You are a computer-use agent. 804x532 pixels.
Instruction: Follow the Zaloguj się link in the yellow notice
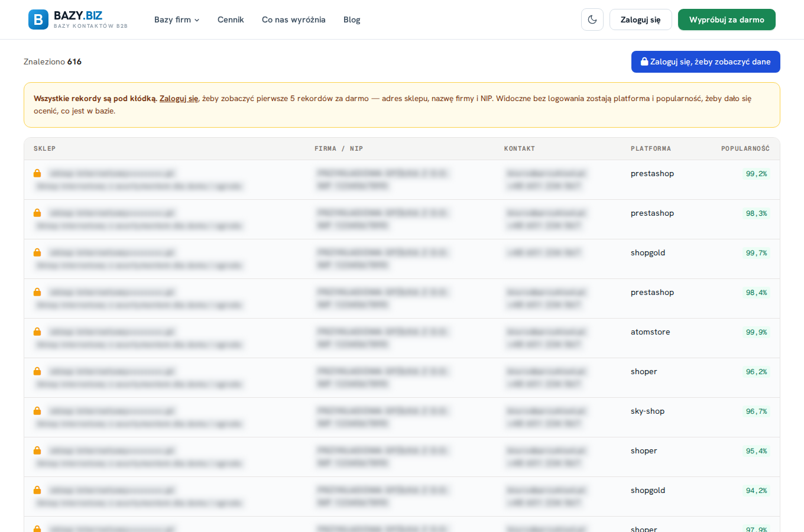coord(179,99)
